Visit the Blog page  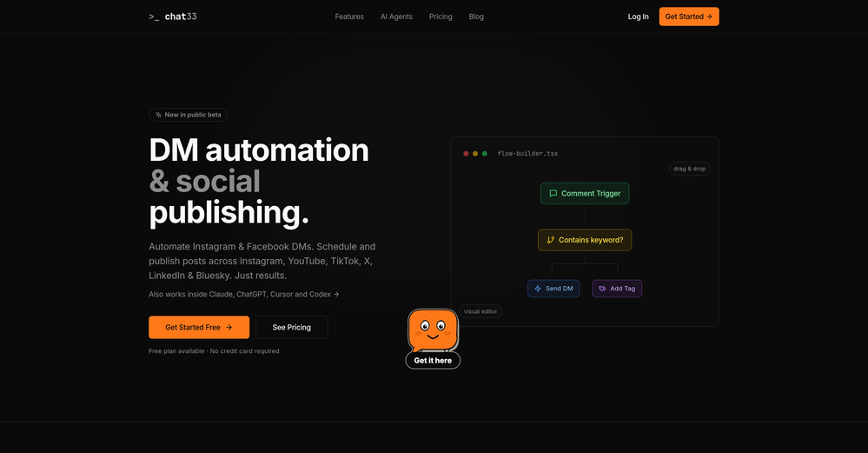pos(476,17)
